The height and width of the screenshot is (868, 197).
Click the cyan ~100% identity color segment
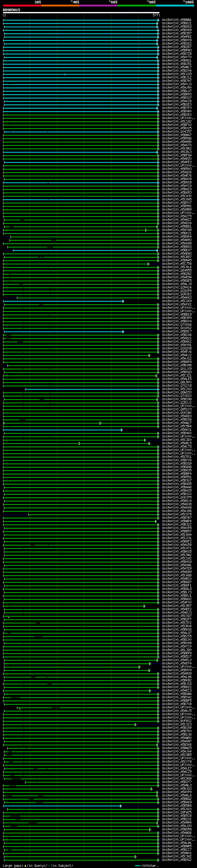(175, 6)
